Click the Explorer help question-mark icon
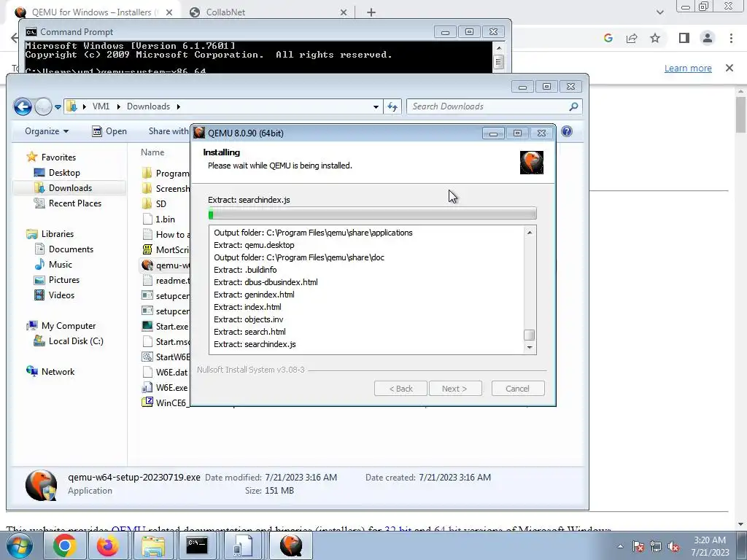Image resolution: width=747 pixels, height=560 pixels. [x=566, y=131]
